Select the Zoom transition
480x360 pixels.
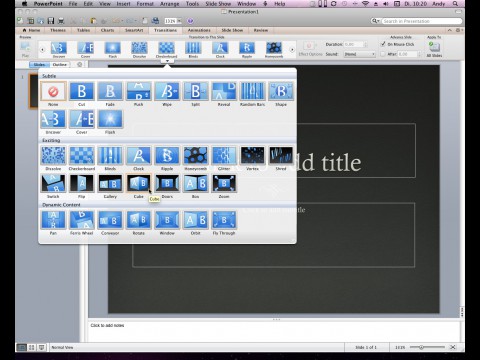(x=224, y=183)
